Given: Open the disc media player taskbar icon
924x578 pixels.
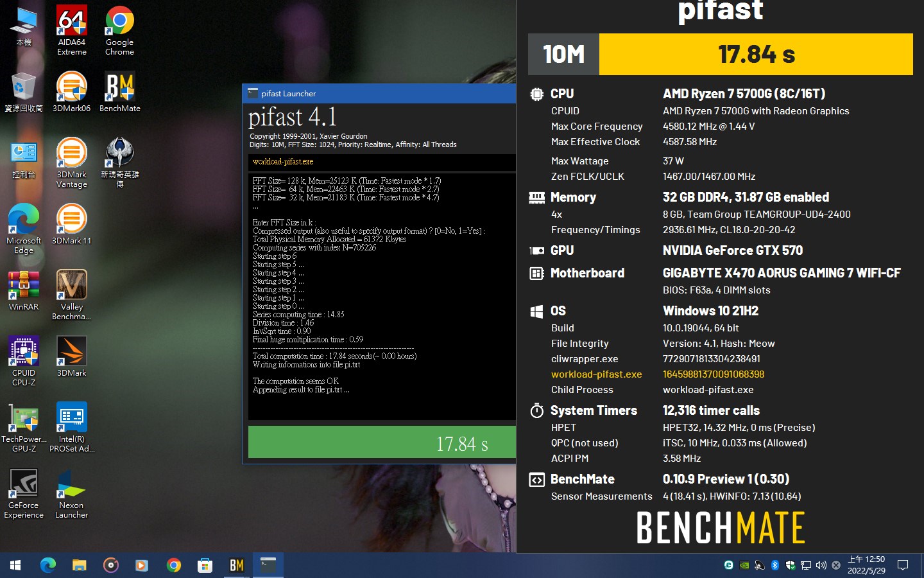Looking at the screenshot, I should [x=111, y=565].
